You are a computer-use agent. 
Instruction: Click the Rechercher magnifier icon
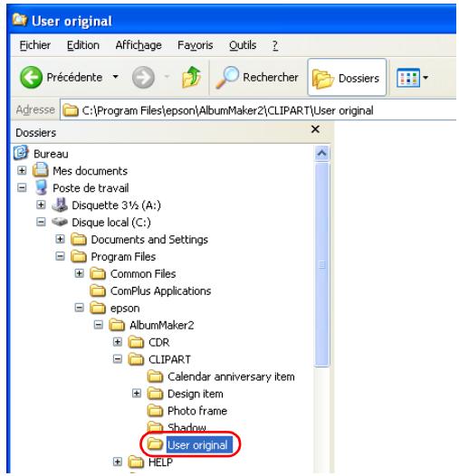click(226, 77)
